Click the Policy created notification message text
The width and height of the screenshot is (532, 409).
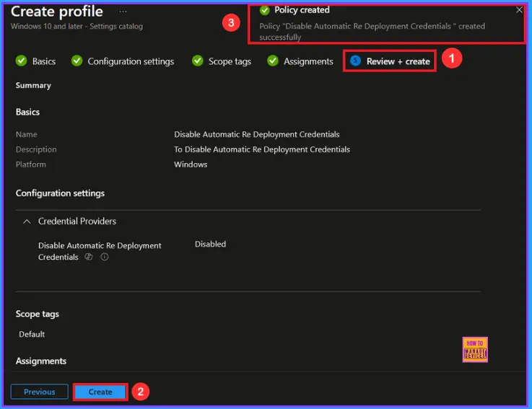(372, 31)
